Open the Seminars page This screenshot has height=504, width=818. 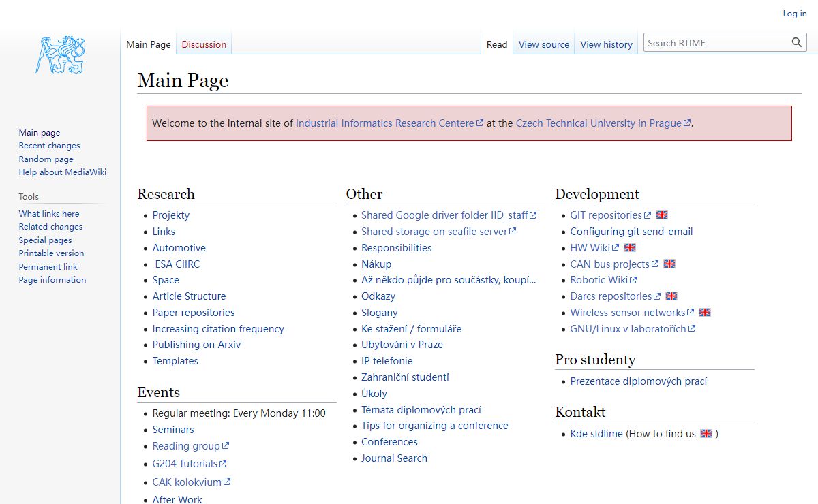click(173, 430)
